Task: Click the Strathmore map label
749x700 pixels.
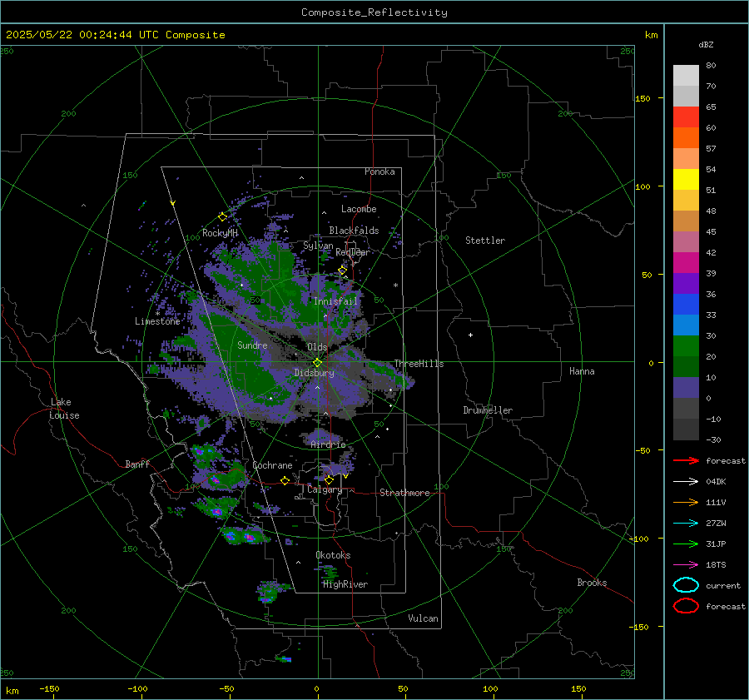Action: tap(404, 493)
